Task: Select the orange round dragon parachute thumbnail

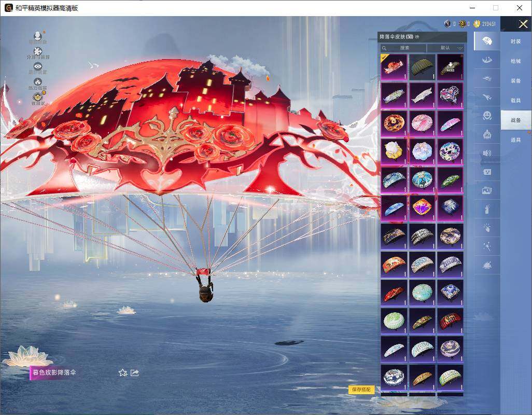Action: pyautogui.click(x=394, y=123)
